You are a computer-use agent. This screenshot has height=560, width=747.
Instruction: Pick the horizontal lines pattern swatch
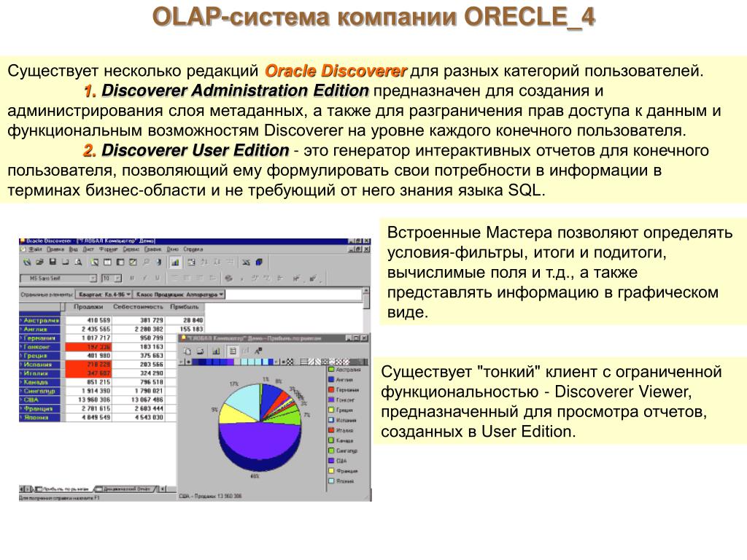(304, 362)
